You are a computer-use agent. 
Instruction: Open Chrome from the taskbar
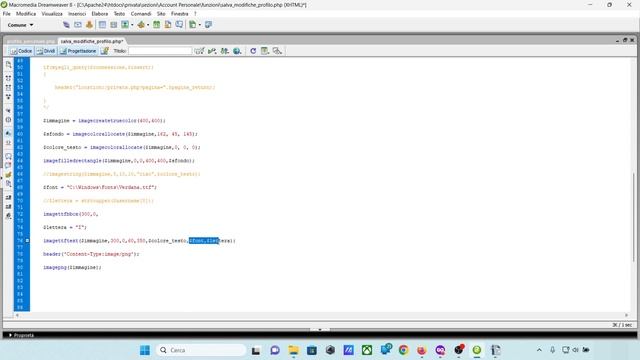pos(404,350)
